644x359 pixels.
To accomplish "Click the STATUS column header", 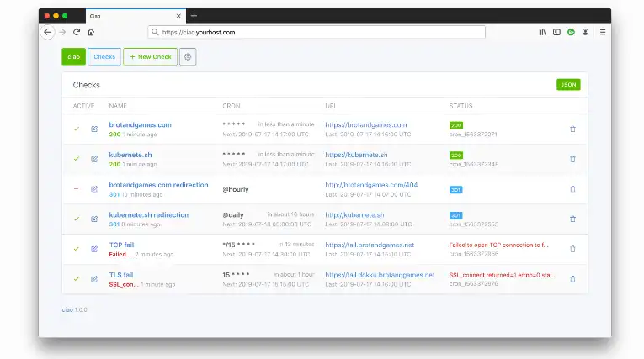I will pos(460,106).
